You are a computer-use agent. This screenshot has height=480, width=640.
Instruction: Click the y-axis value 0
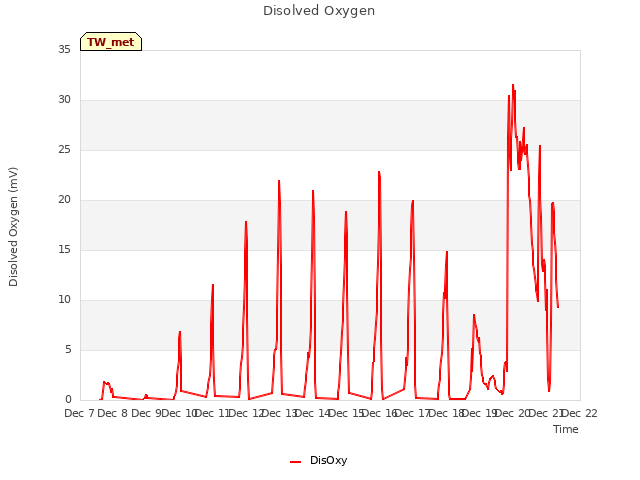click(x=68, y=400)
